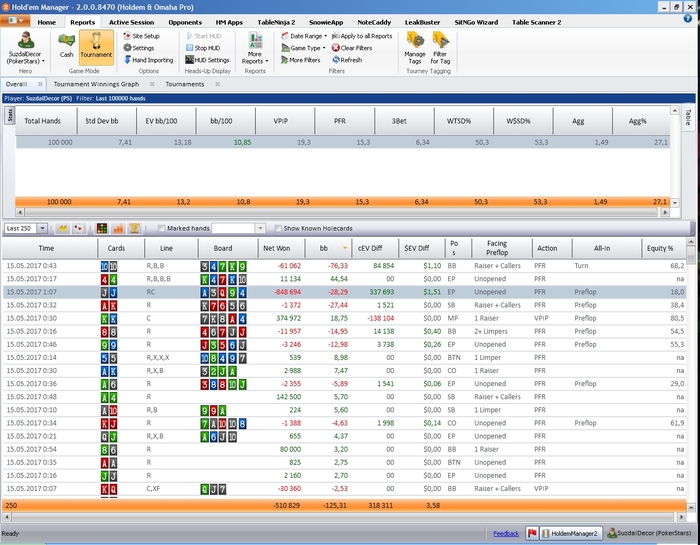The height and width of the screenshot is (545, 700).
Task: Open NoteCaddy tab
Action: [x=374, y=22]
